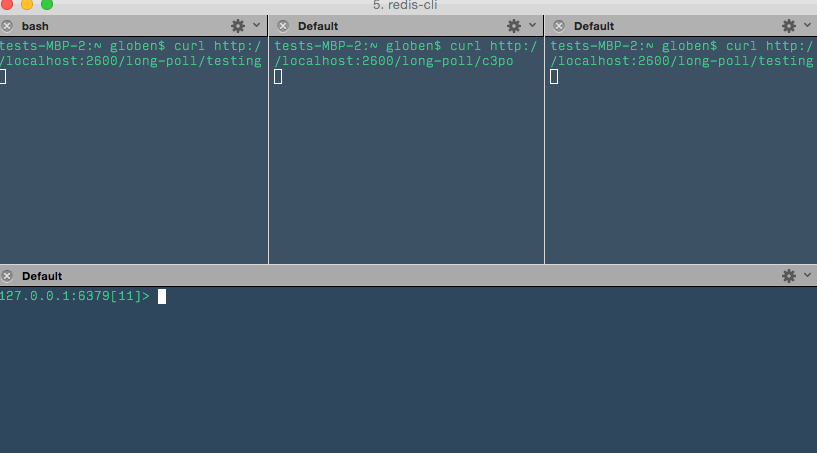Screen dimensions: 817x453
Task: Expand chevron dropdown of top-right Default pane
Action: (x=808, y=25)
